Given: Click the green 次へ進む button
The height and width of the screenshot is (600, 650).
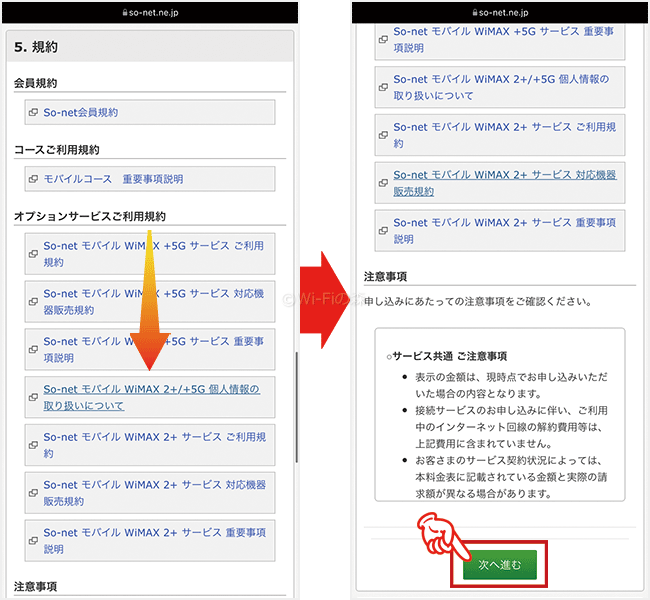Looking at the screenshot, I should click(500, 564).
